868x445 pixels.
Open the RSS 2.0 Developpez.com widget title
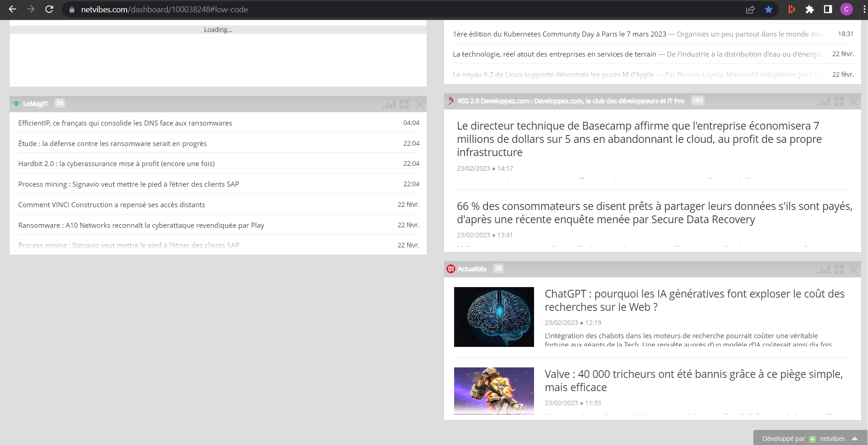click(x=571, y=101)
